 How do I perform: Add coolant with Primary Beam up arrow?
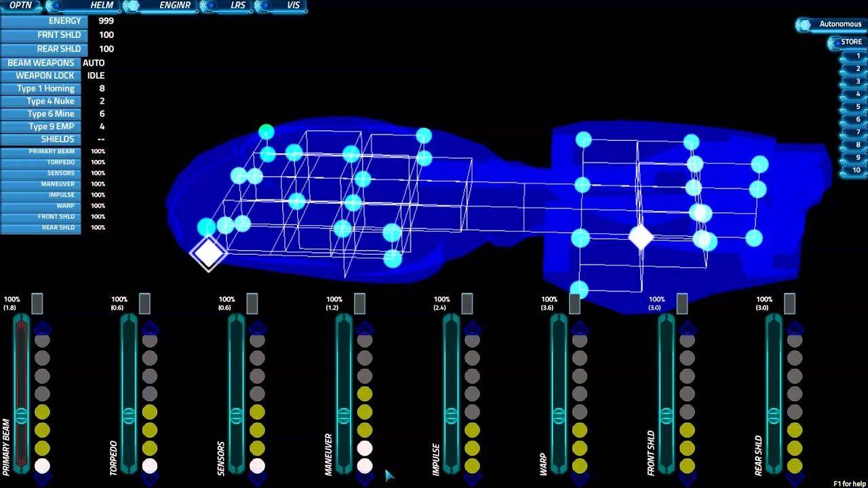42,329
